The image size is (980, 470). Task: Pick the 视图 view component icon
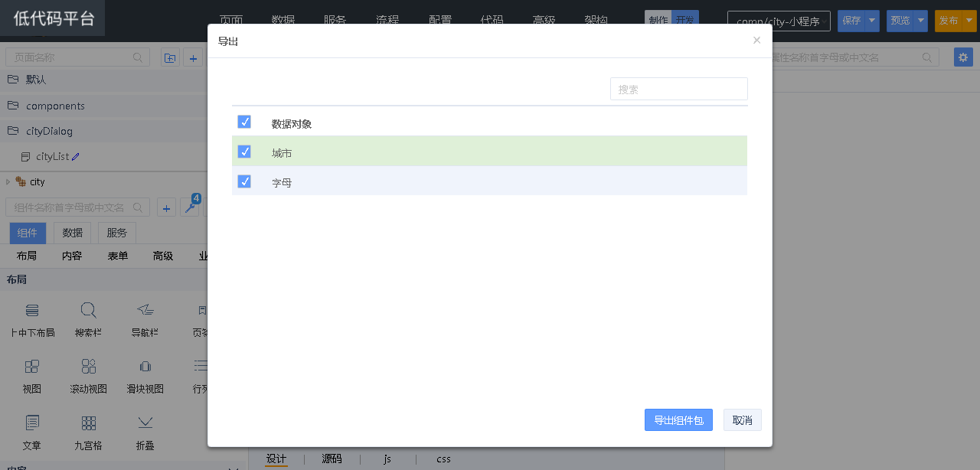click(x=31, y=367)
